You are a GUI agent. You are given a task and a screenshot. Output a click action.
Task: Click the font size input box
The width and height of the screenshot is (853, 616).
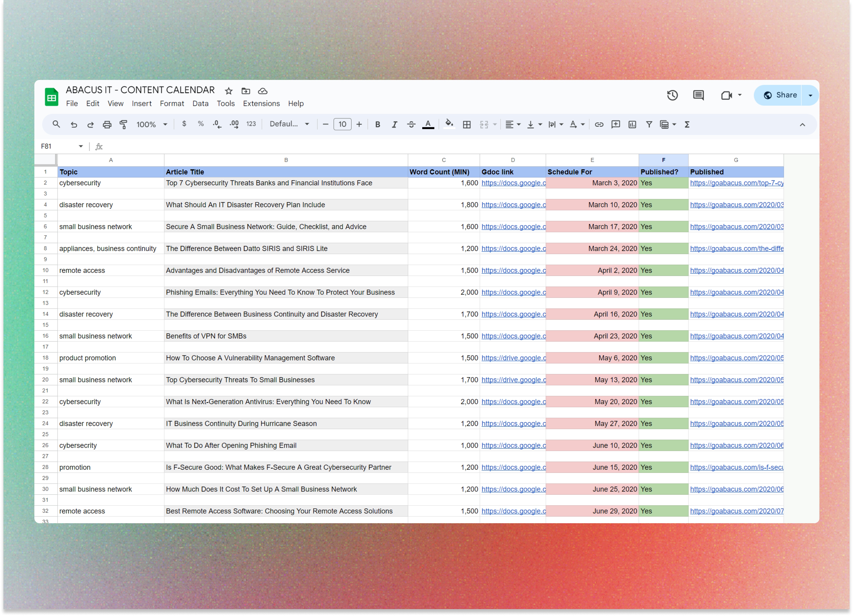342,125
